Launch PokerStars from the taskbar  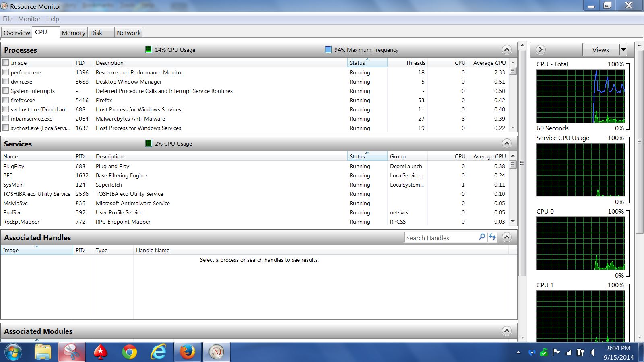(x=100, y=352)
